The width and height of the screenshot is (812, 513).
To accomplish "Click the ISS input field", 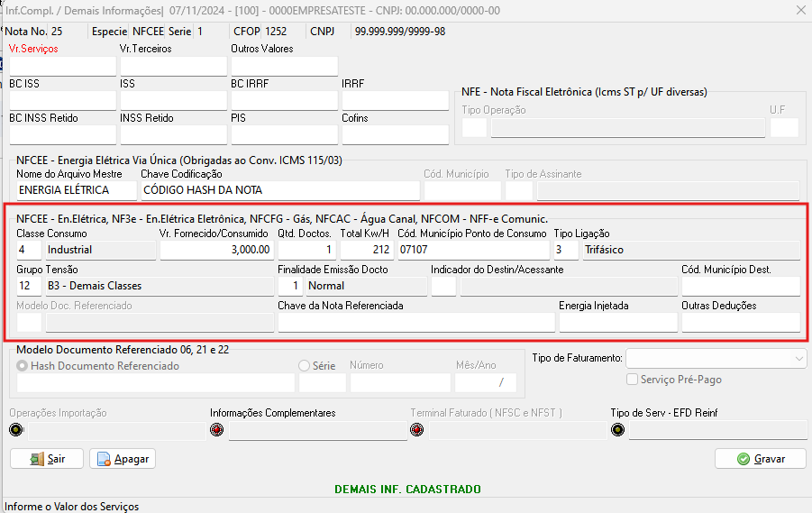I will coord(173,101).
